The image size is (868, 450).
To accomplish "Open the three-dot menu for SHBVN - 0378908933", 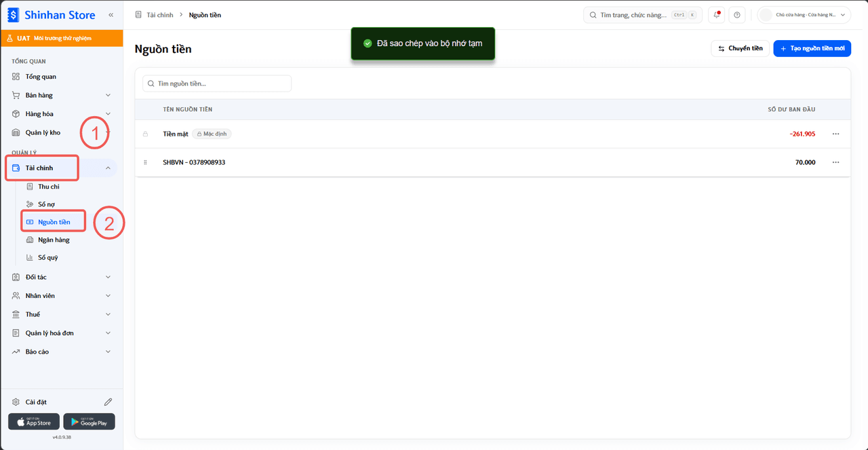I will [x=835, y=162].
